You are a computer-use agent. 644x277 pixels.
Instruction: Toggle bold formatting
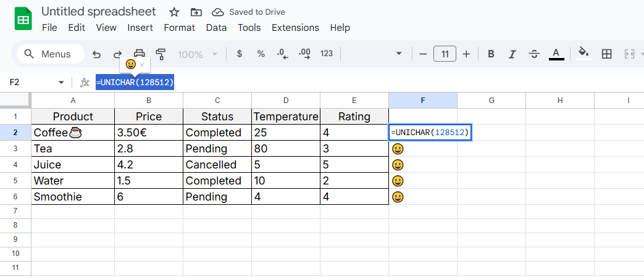tap(491, 54)
